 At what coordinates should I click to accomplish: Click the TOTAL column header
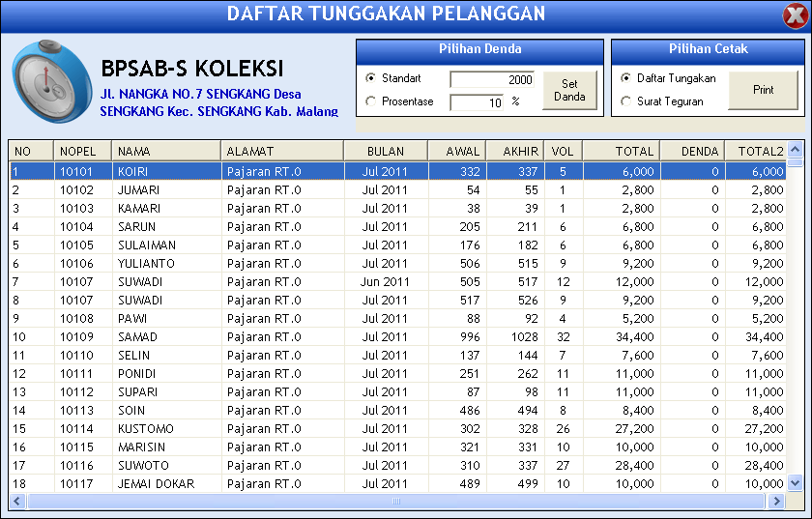[621, 151]
